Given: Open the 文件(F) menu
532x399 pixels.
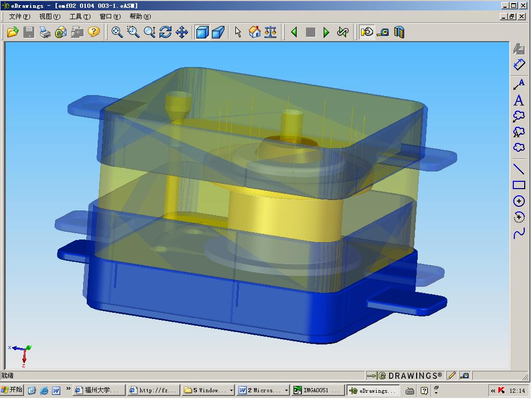Looking at the screenshot, I should tap(19, 17).
